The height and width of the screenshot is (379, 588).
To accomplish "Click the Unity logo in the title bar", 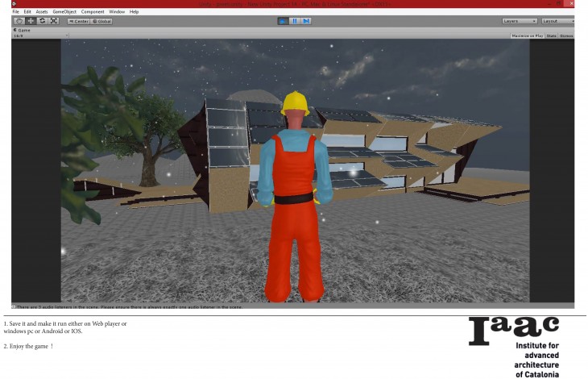I will 14,4.
